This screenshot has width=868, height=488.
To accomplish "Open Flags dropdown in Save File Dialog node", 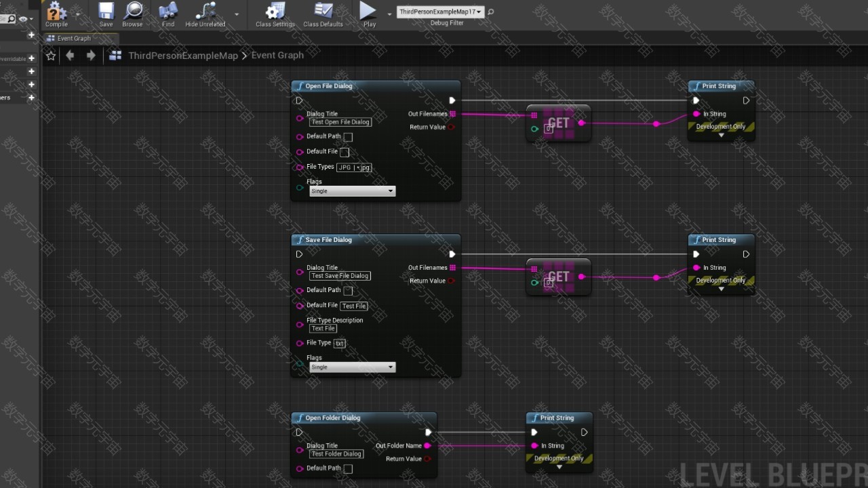I will (352, 367).
